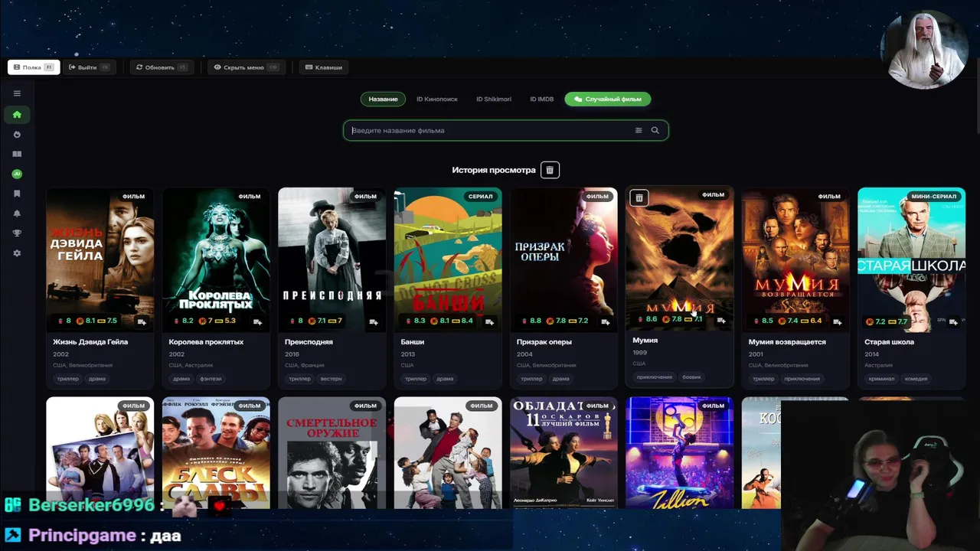Open settings gear in the sidebar
980x551 pixels.
click(x=17, y=253)
